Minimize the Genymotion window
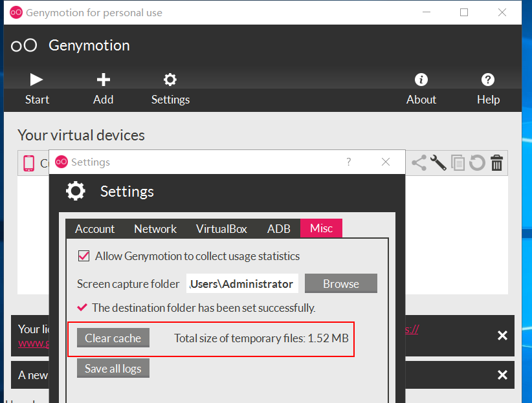This screenshot has height=403, width=532. pos(427,12)
